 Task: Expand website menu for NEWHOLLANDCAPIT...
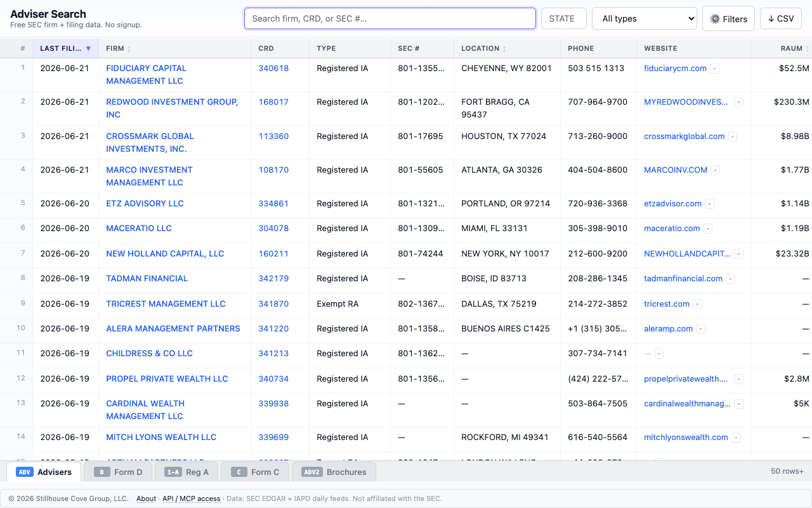[x=738, y=254]
